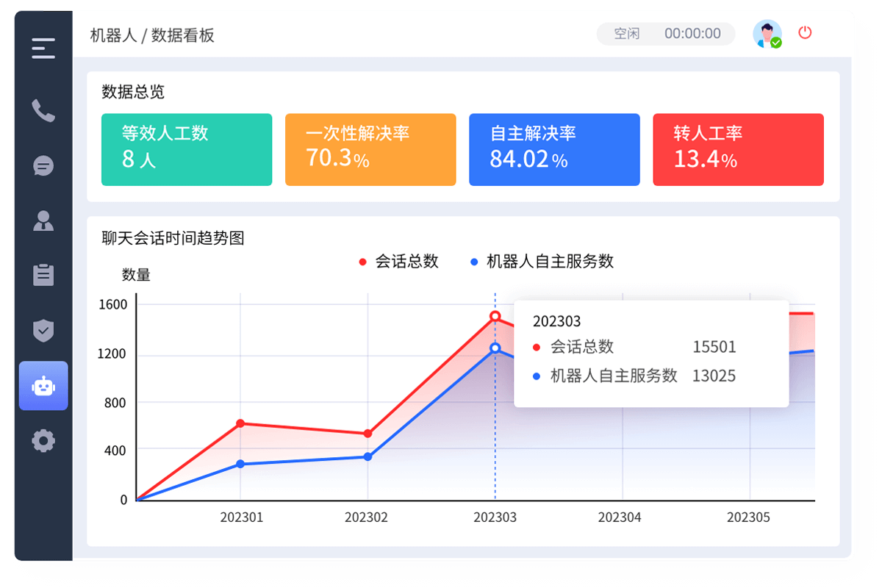
Task: Click blue data point at 202303
Action: coord(495,348)
